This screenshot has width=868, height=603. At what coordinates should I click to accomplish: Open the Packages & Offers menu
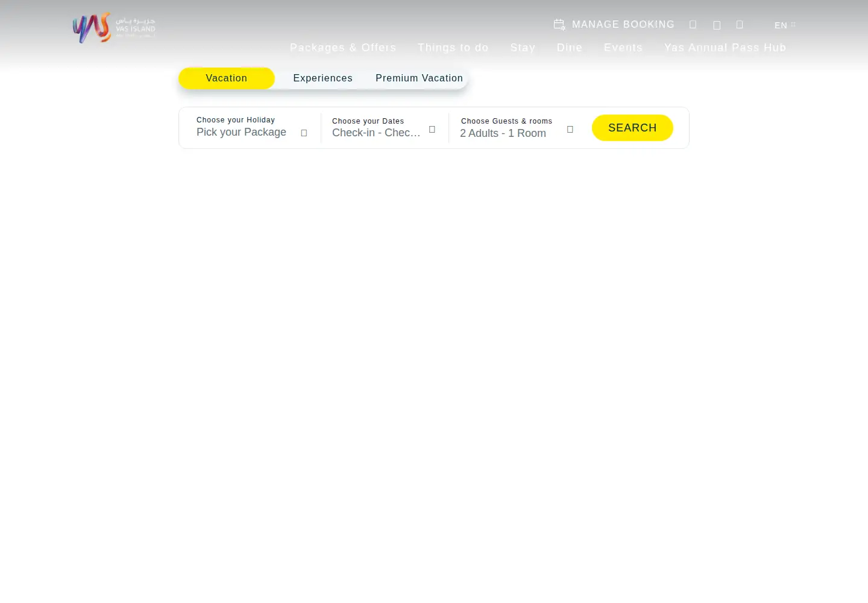point(343,48)
